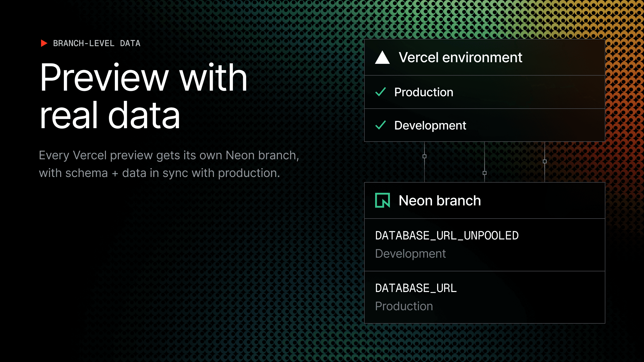The width and height of the screenshot is (644, 362).
Task: Click the right connector square node
Action: [x=544, y=161]
